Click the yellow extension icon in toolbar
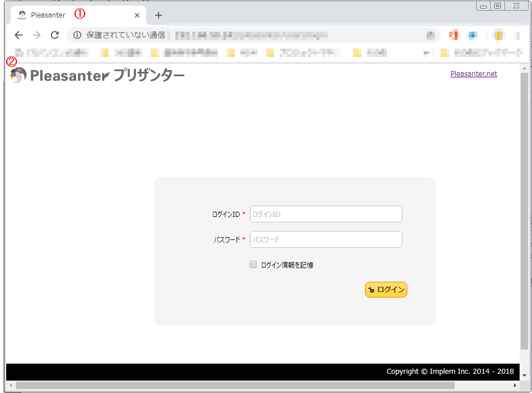 (x=498, y=36)
